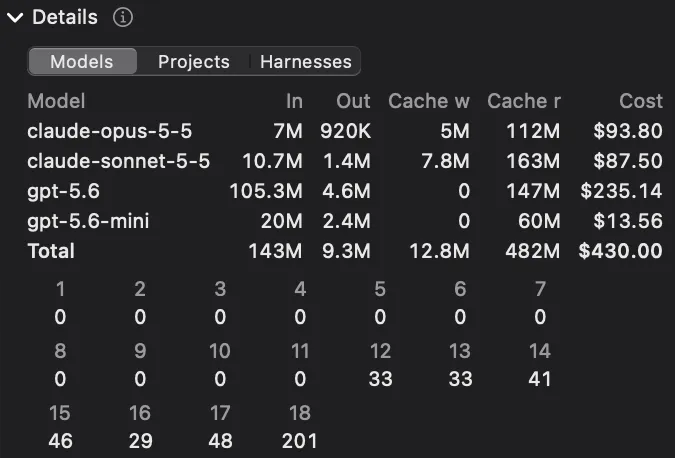Click the Total row label
Viewport: 675px width, 458px height.
click(x=51, y=251)
